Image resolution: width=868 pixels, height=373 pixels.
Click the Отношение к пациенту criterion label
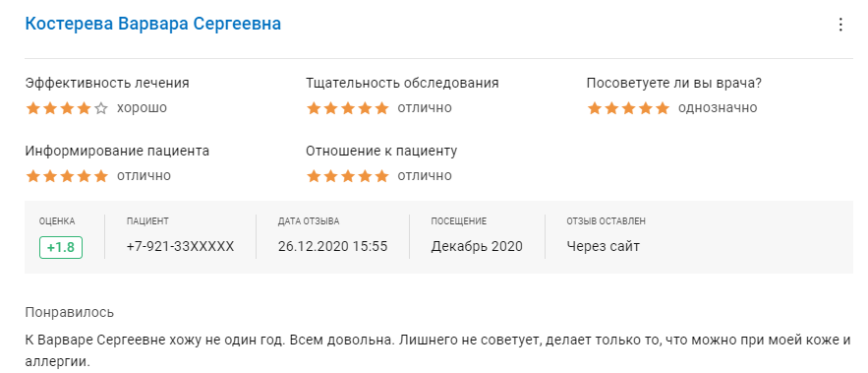pos(381,151)
